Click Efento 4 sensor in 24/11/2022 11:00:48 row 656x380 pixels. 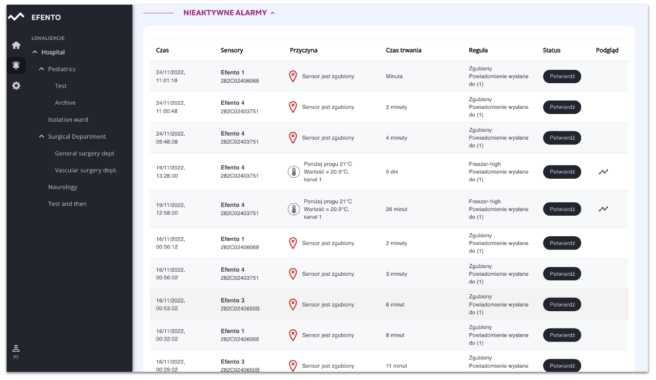click(x=233, y=103)
